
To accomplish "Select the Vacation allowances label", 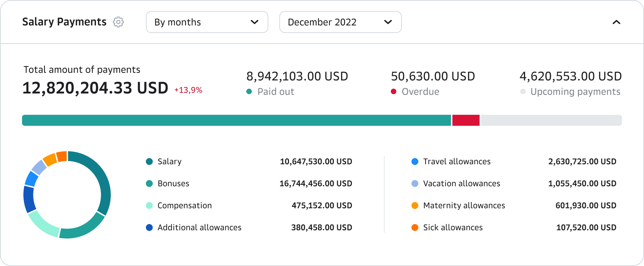I will point(461,184).
